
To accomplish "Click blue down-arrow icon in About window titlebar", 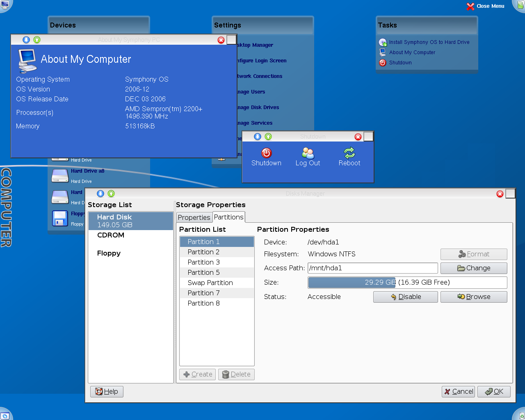I will [26, 40].
